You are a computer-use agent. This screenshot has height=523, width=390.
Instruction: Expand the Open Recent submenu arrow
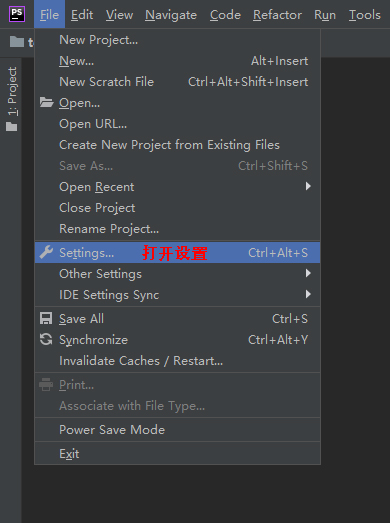[308, 186]
